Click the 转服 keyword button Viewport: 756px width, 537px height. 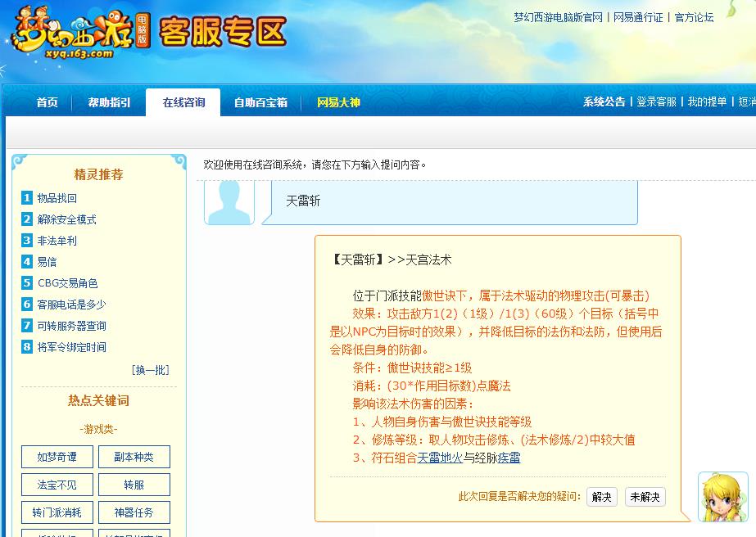tap(134, 485)
